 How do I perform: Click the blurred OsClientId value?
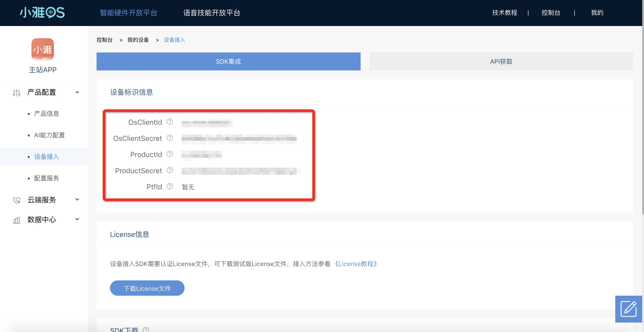[207, 122]
